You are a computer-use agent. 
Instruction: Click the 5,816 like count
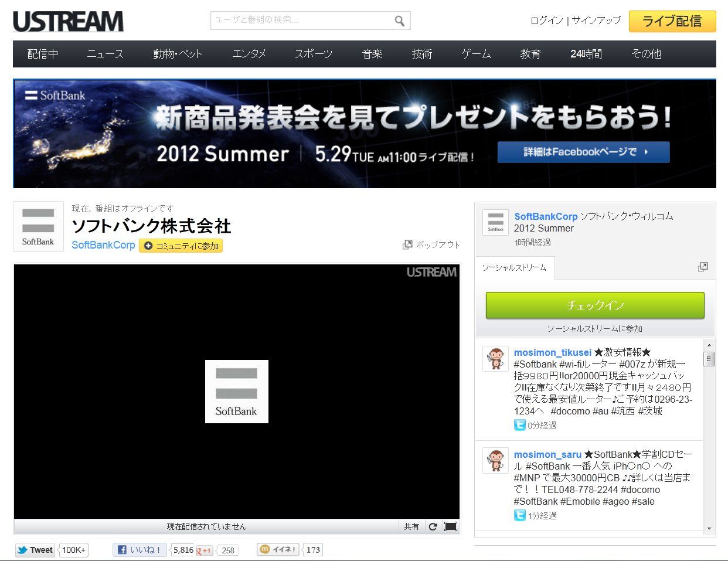click(183, 550)
